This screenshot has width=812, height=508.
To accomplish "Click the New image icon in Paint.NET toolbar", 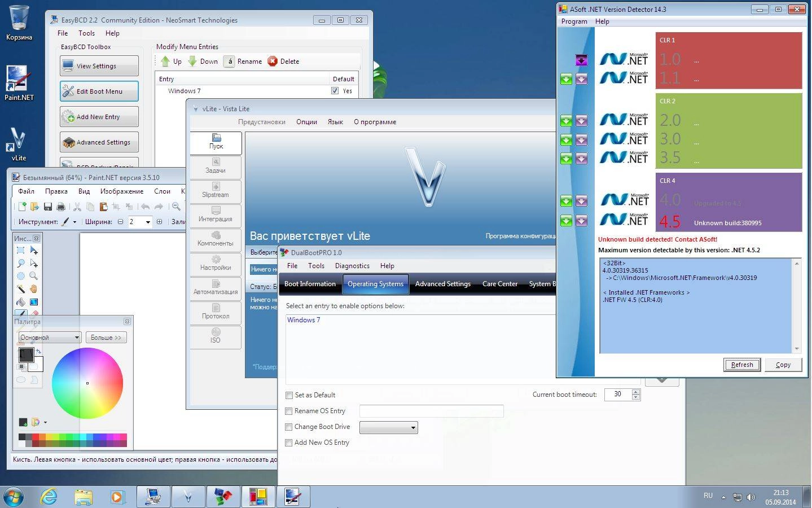I will click(x=21, y=207).
